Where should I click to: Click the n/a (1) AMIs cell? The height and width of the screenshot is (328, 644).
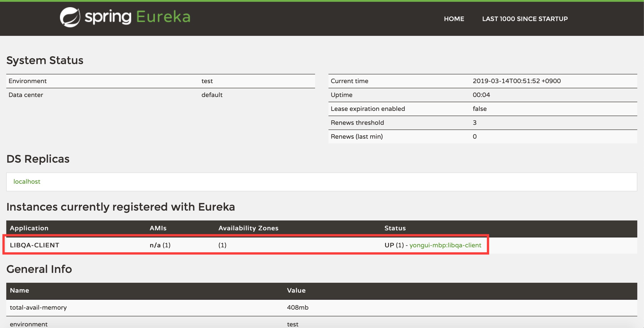click(160, 245)
